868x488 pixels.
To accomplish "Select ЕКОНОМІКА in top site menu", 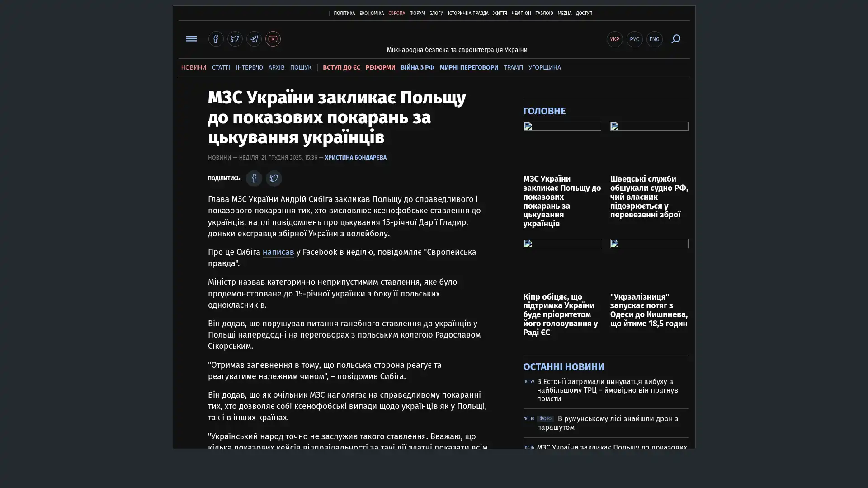I will pos(371,14).
